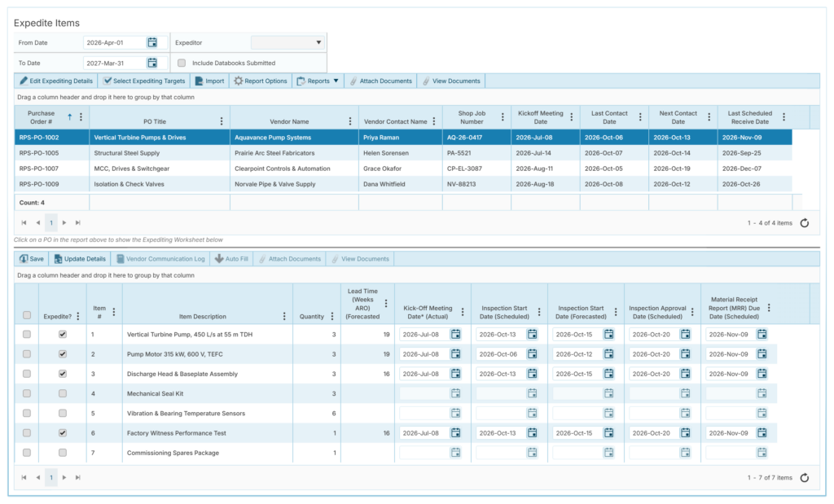Open the To Date calendar picker
The height and width of the screenshot is (504, 834).
152,63
